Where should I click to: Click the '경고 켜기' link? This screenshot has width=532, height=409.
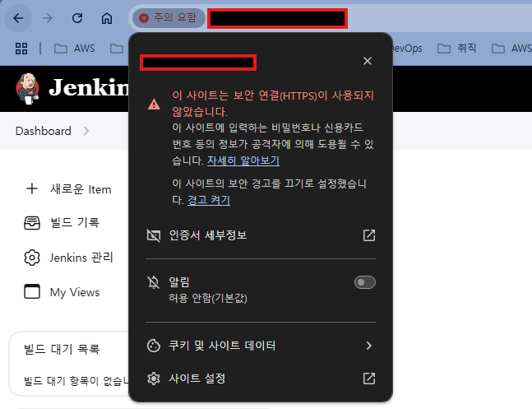pyautogui.click(x=209, y=200)
